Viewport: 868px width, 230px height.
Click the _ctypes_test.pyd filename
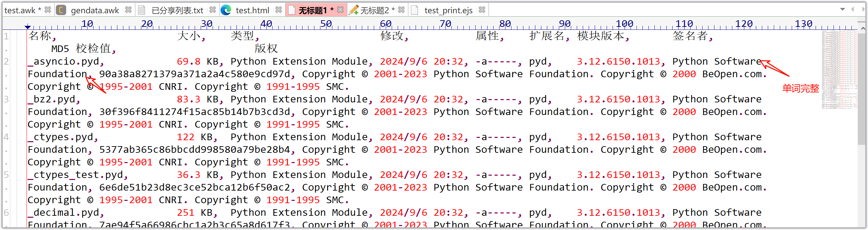(x=76, y=174)
